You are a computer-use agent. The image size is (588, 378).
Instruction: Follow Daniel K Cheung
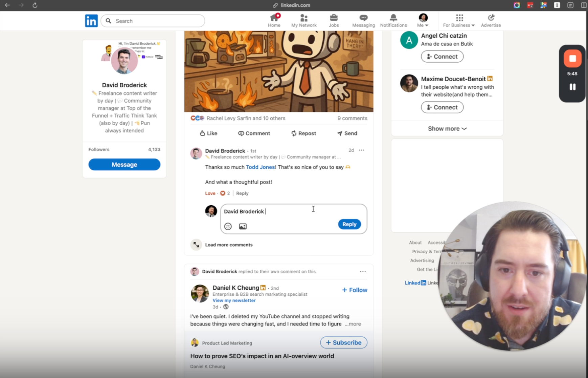click(x=355, y=290)
